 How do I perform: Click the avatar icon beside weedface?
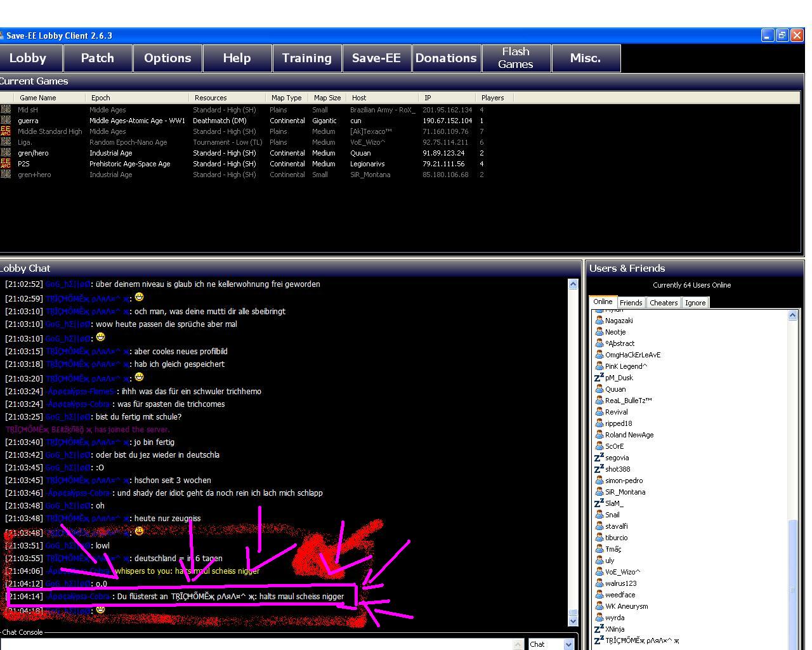[x=599, y=595]
